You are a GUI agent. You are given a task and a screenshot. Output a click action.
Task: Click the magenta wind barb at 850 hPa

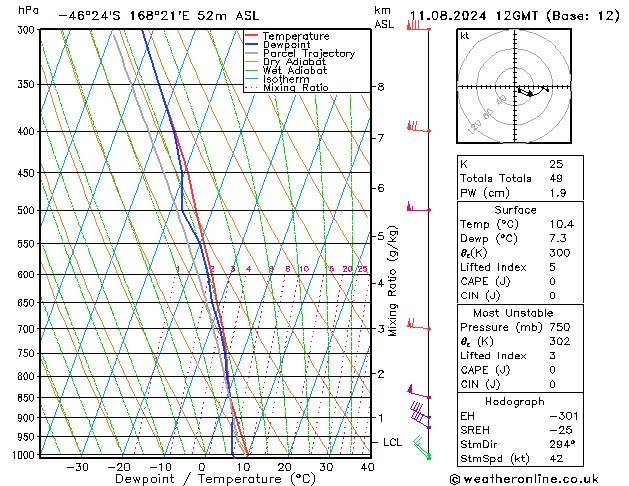tap(419, 392)
